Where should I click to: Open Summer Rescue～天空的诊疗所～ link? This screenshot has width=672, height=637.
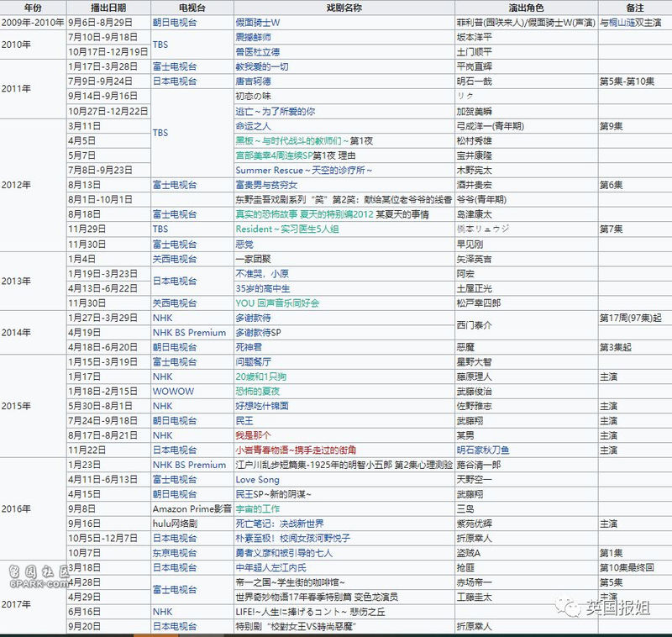click(304, 171)
